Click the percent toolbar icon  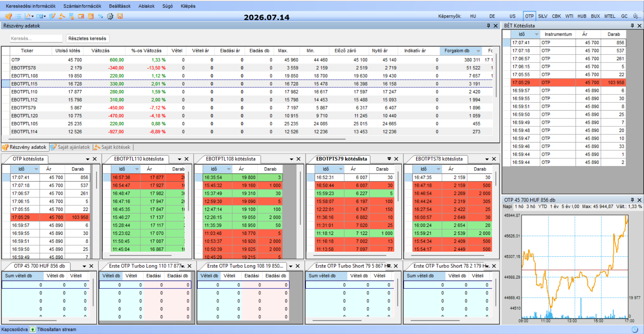click(100, 16)
